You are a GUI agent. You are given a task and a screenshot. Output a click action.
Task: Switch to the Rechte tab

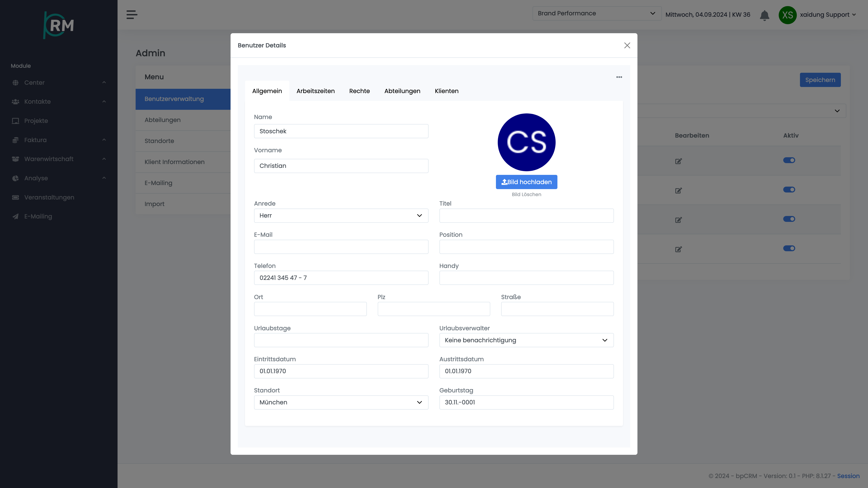point(360,91)
